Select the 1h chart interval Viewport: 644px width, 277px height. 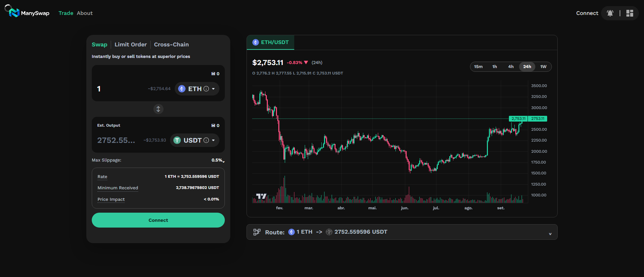pyautogui.click(x=495, y=67)
